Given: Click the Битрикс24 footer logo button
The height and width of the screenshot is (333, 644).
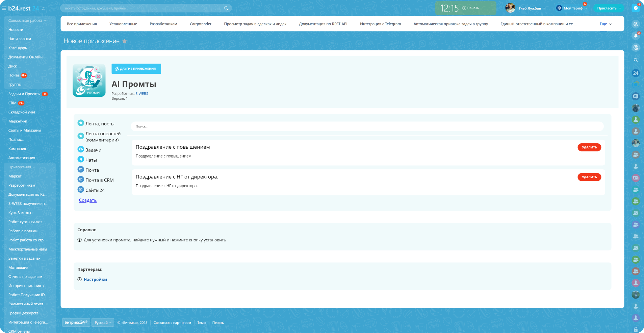Looking at the screenshot, I should pos(76,323).
